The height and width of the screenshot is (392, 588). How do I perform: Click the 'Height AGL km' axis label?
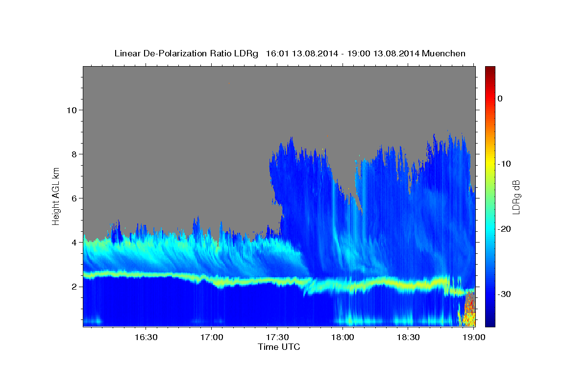56,196
